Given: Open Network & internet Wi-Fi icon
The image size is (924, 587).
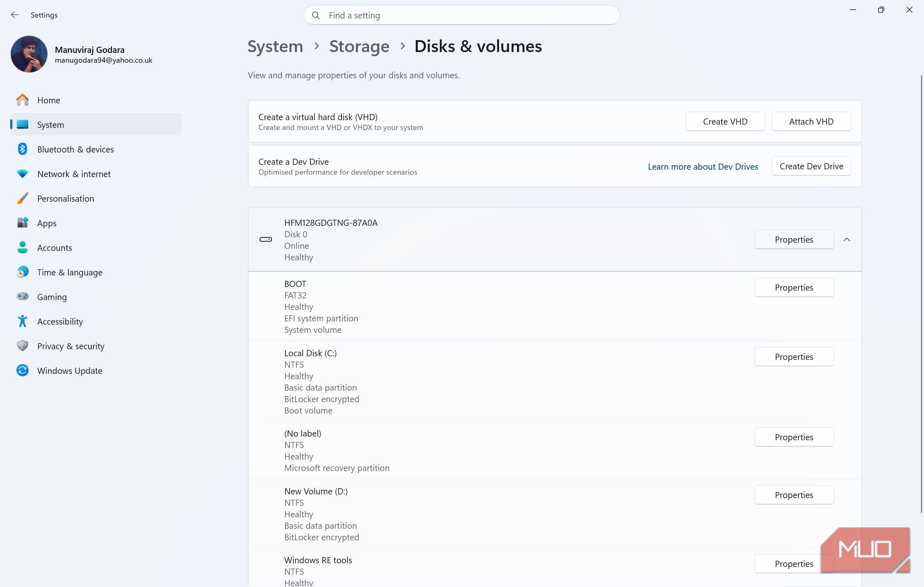Looking at the screenshot, I should click(x=23, y=174).
